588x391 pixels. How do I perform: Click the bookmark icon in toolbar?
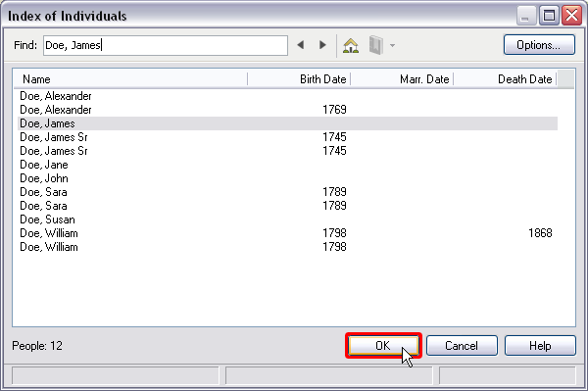[376, 45]
